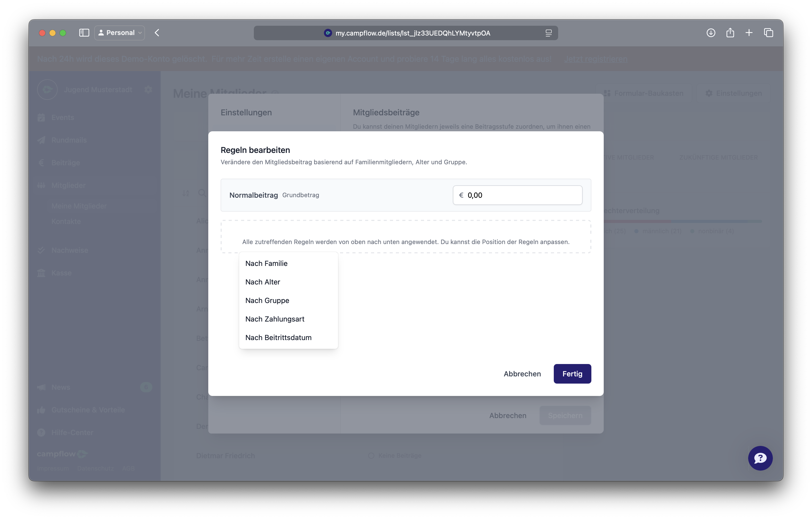Show the tab overview icon

point(768,33)
